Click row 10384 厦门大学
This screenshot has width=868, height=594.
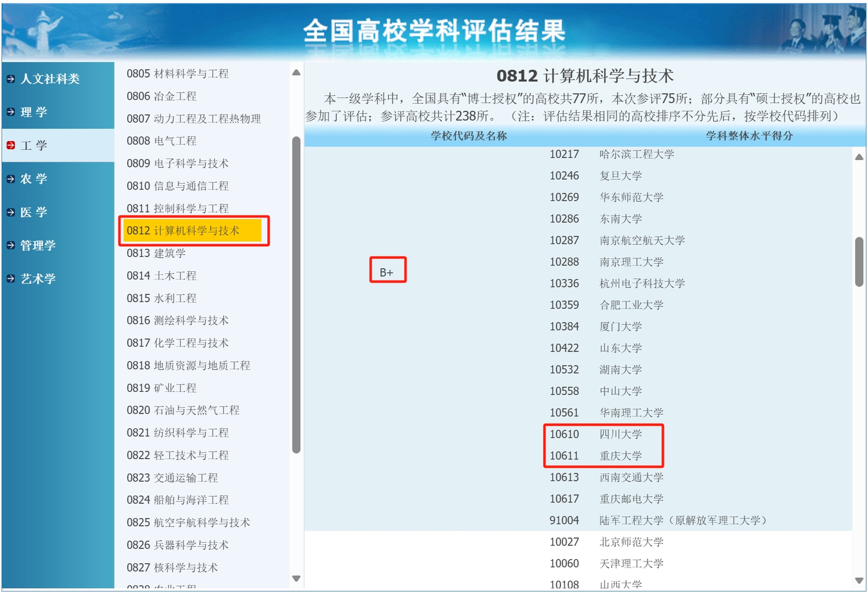[x=596, y=327]
